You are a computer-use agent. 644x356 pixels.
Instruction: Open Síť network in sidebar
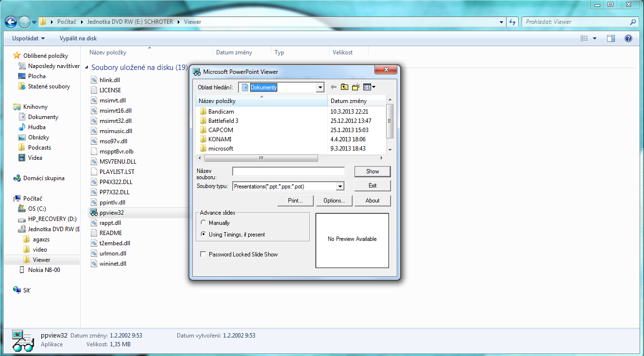(22, 290)
